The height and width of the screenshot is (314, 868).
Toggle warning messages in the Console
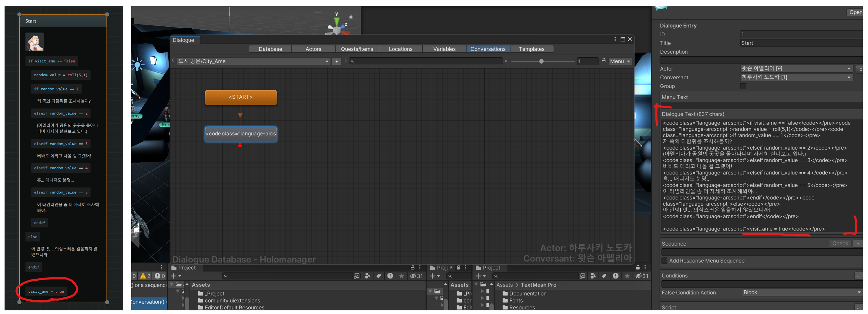coord(145,276)
